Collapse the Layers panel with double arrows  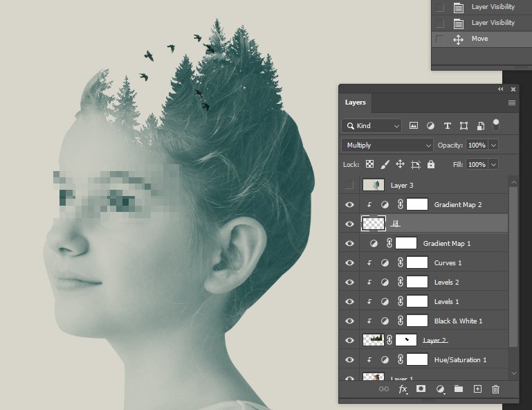(501, 89)
